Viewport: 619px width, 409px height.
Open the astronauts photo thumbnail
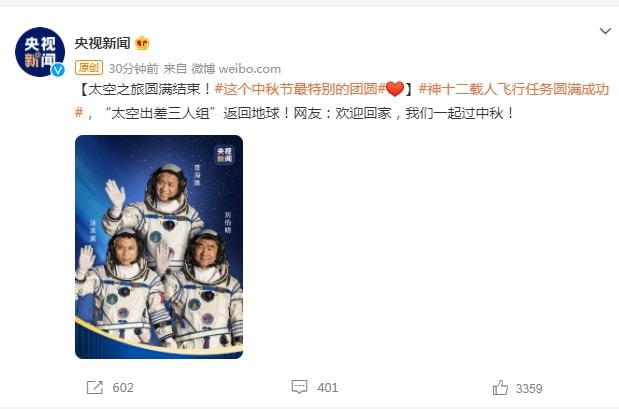click(x=159, y=247)
